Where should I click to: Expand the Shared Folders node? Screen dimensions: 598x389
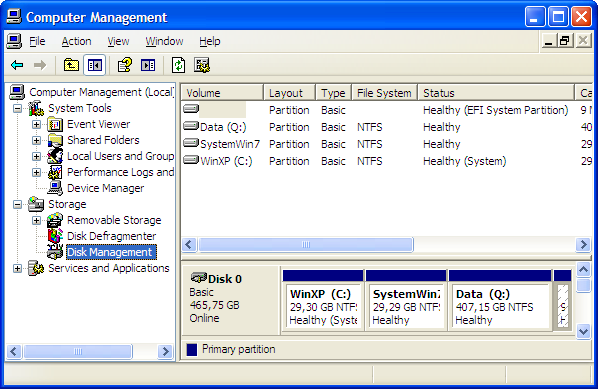36,140
